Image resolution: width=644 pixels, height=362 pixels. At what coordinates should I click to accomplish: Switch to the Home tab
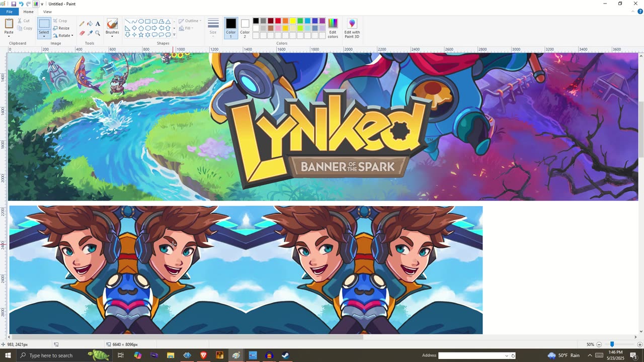click(x=28, y=12)
